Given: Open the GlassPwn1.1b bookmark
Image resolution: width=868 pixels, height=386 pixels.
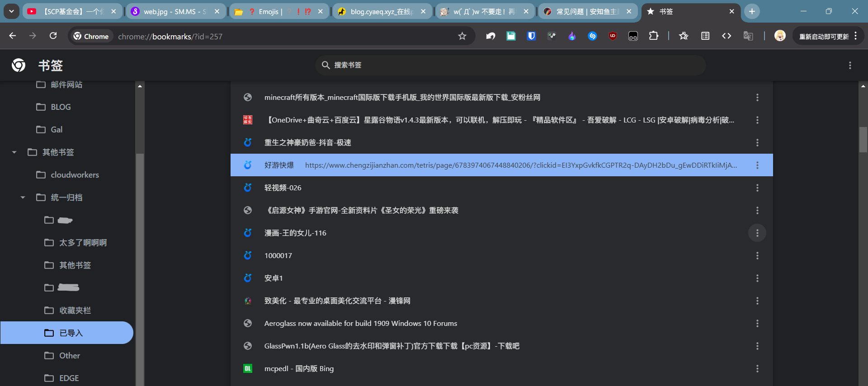Looking at the screenshot, I should pos(392,346).
